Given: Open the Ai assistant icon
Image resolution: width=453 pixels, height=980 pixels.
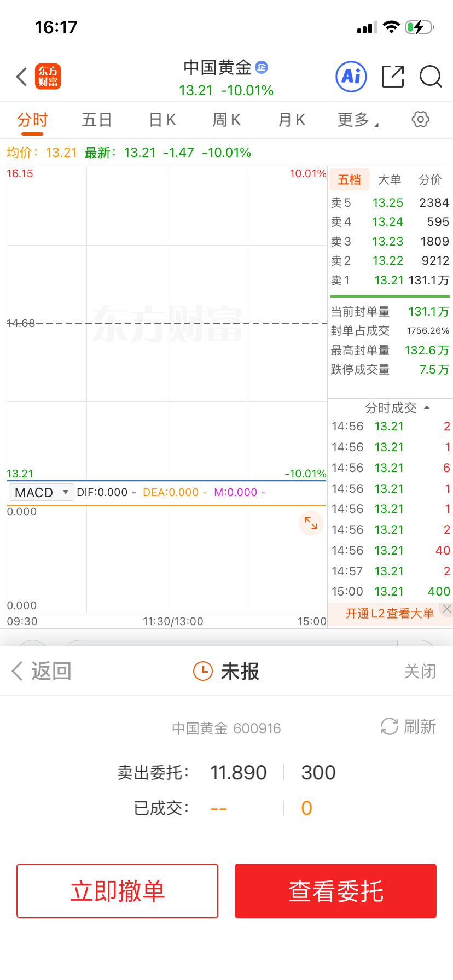Looking at the screenshot, I should coord(351,77).
